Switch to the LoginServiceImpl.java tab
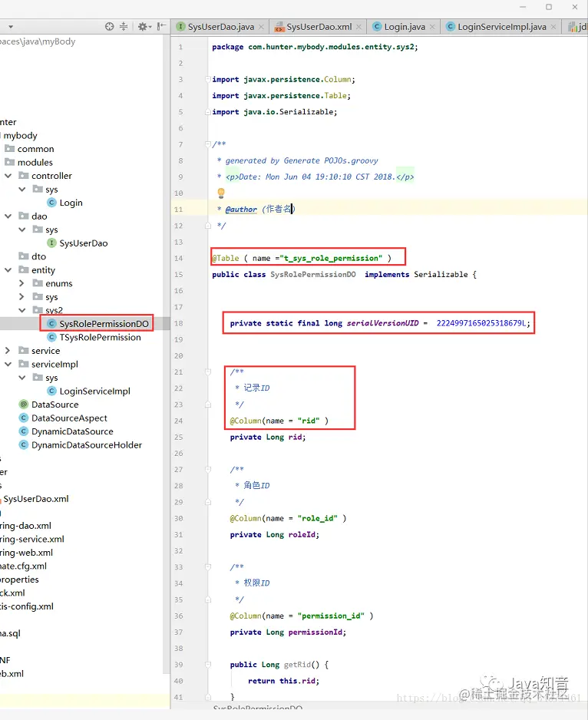 click(501, 27)
